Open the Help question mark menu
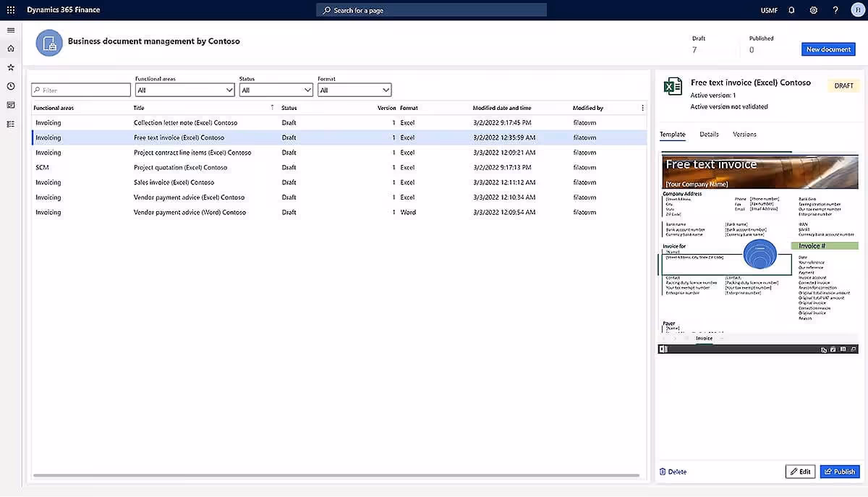 pos(836,10)
